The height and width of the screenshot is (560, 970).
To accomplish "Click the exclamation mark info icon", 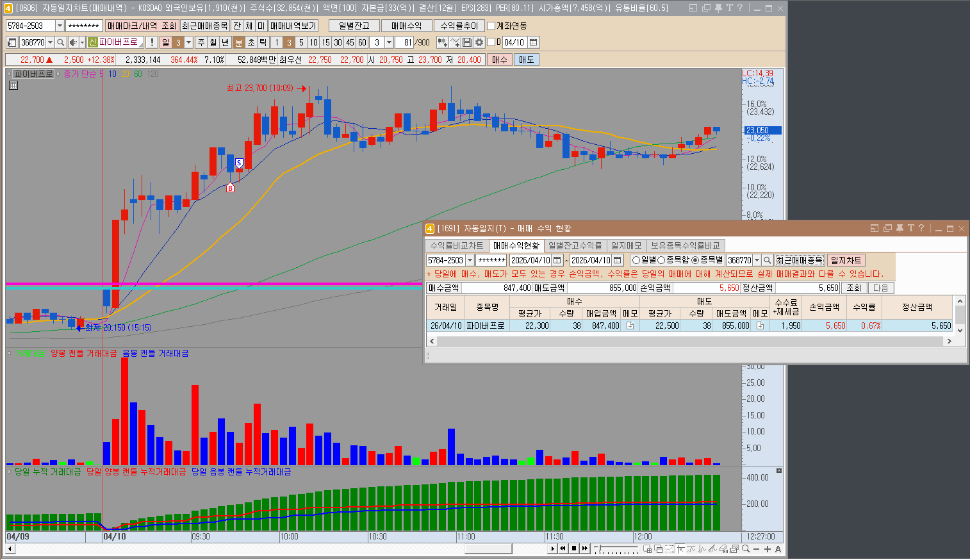I will (152, 42).
